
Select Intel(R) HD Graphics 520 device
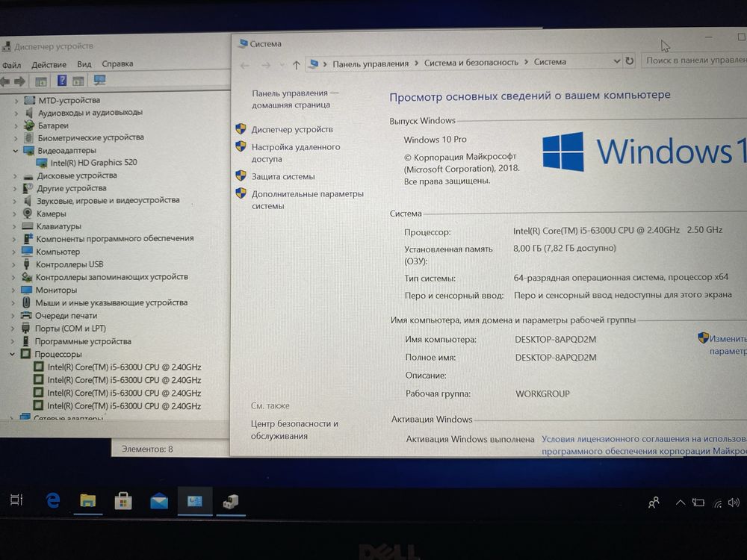94,162
